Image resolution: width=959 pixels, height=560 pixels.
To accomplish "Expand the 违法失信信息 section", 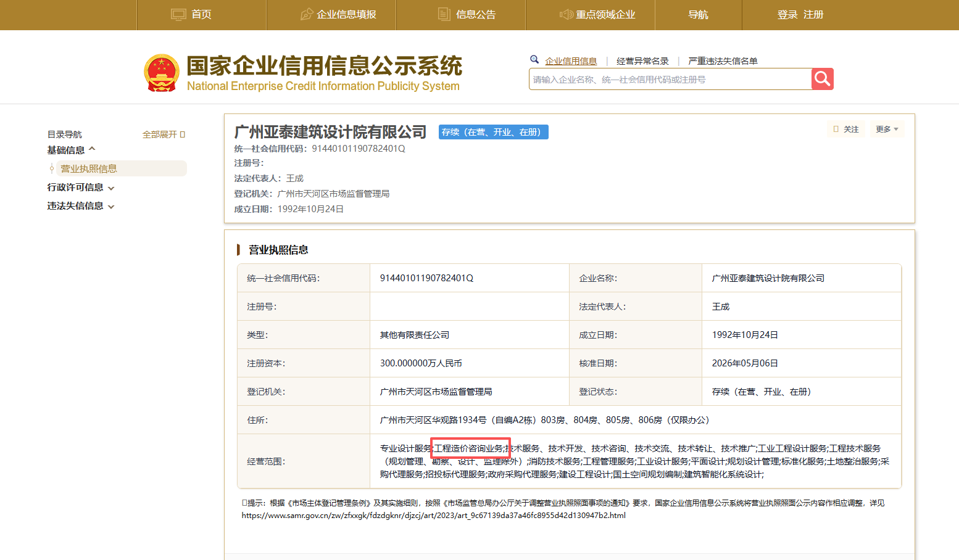I will pos(81,206).
